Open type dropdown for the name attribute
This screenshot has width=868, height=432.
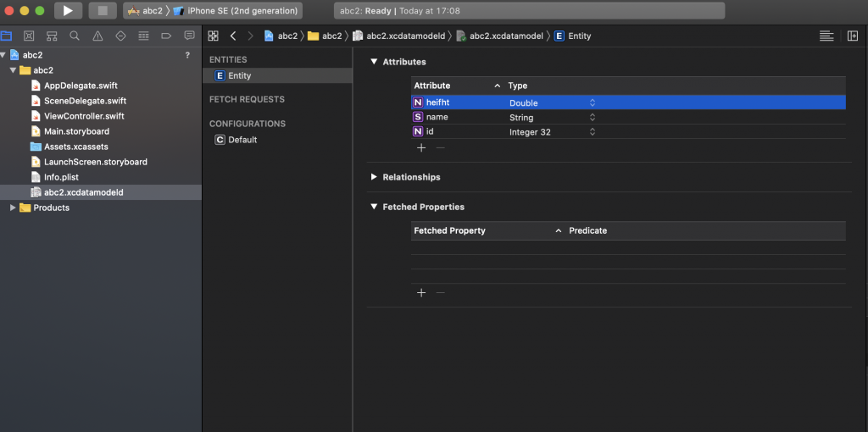593,117
